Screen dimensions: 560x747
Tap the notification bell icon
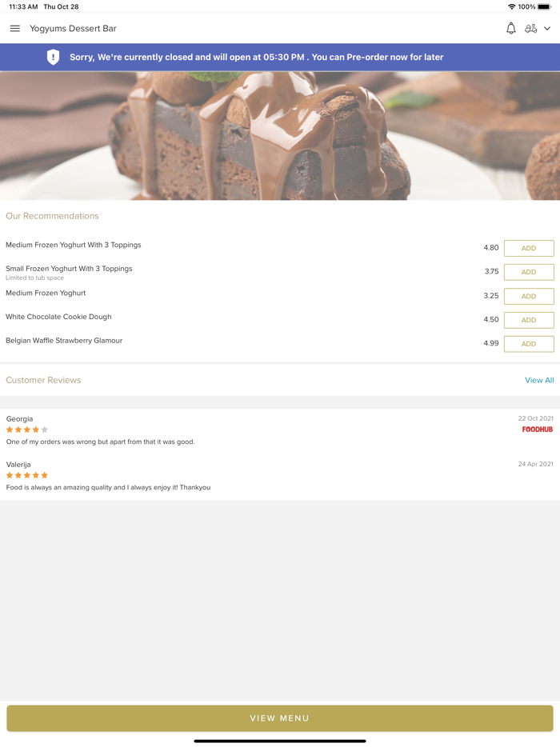(x=511, y=29)
